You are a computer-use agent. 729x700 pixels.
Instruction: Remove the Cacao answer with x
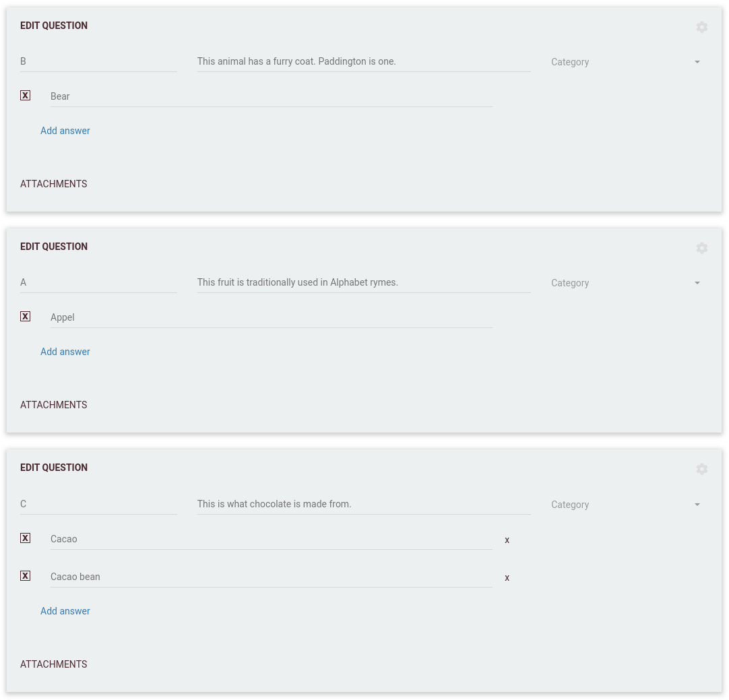pos(507,540)
